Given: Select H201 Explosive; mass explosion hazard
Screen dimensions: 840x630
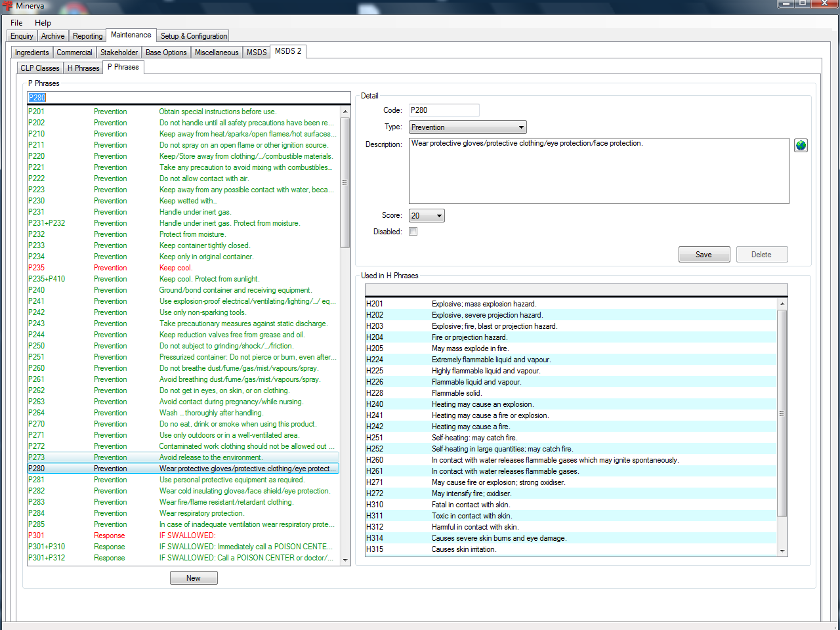Looking at the screenshot, I should coord(571,304).
